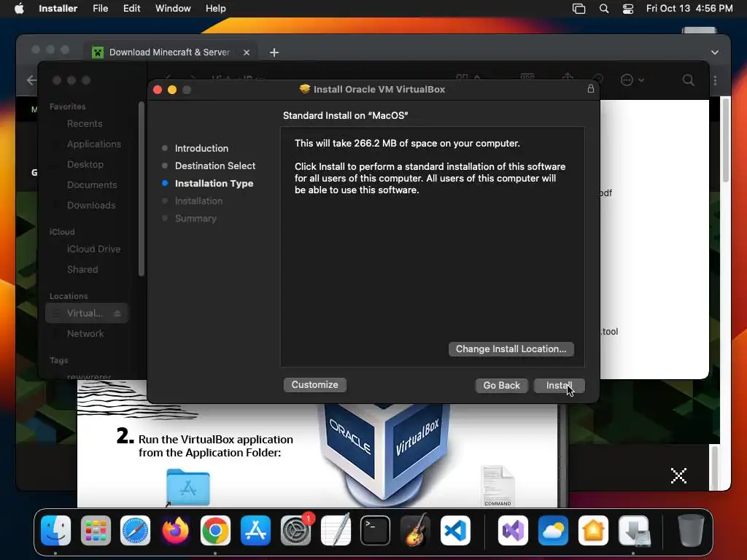This screenshot has height=560, width=747.
Task: Select the Download Minecraft & Server tab
Action: 169,52
